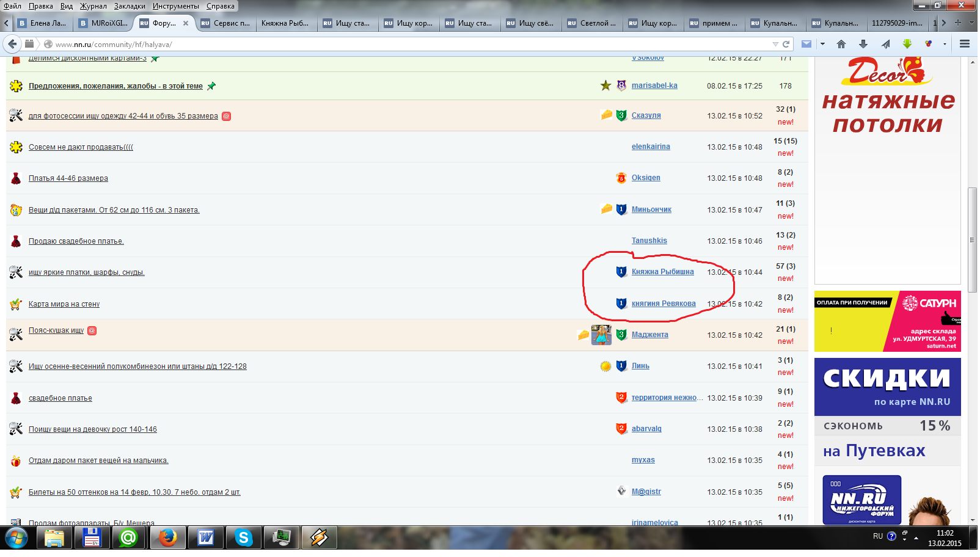Click the paper plane toolbar icon
980x557 pixels.
click(885, 44)
